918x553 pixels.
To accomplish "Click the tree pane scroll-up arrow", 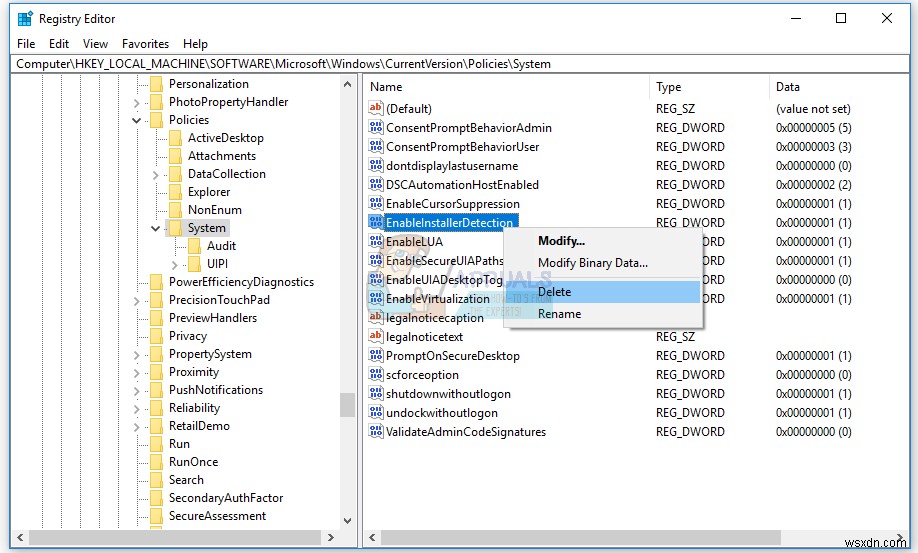I will click(x=347, y=84).
